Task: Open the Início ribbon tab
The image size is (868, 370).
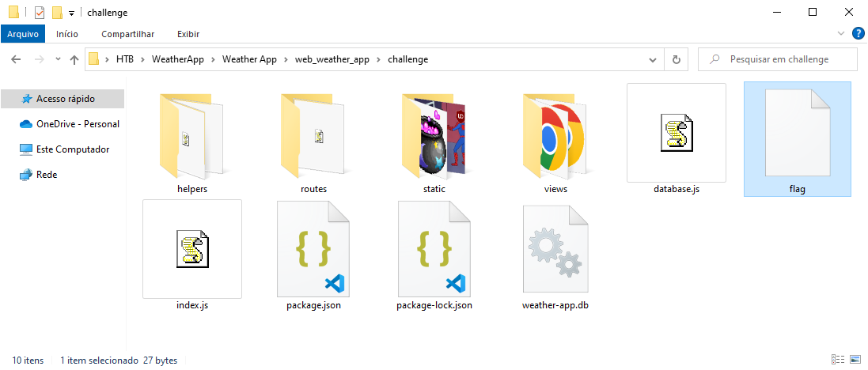Action: click(x=67, y=34)
